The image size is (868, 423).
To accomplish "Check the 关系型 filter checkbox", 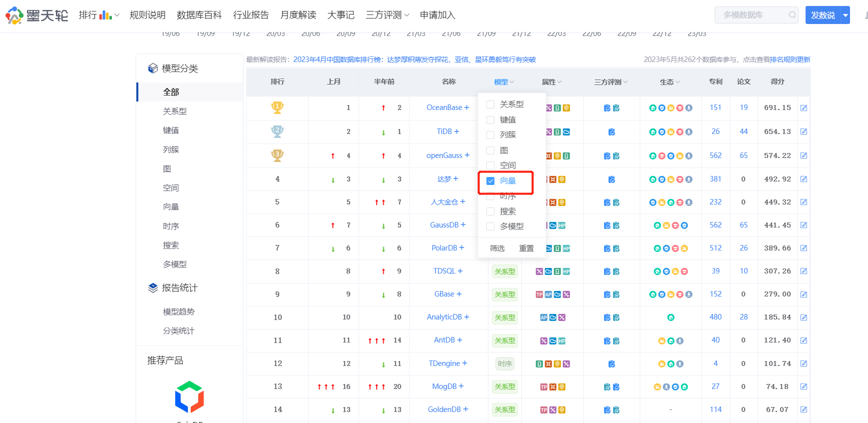I will point(490,104).
